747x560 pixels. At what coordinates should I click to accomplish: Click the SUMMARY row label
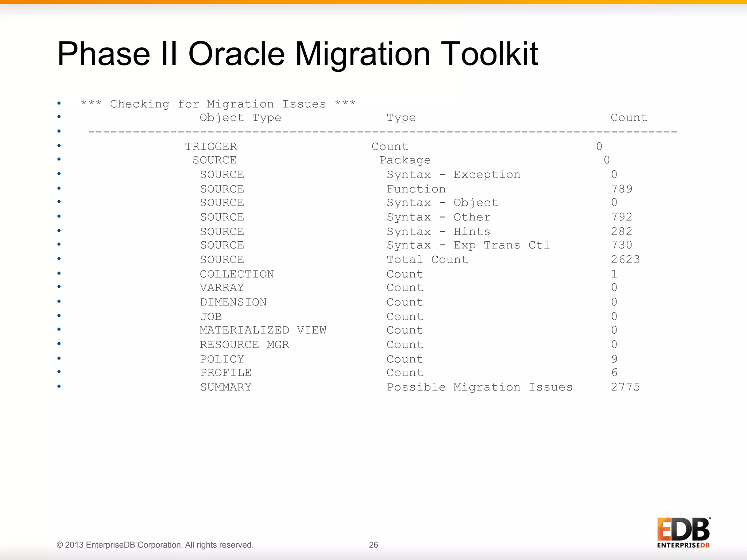(225, 387)
